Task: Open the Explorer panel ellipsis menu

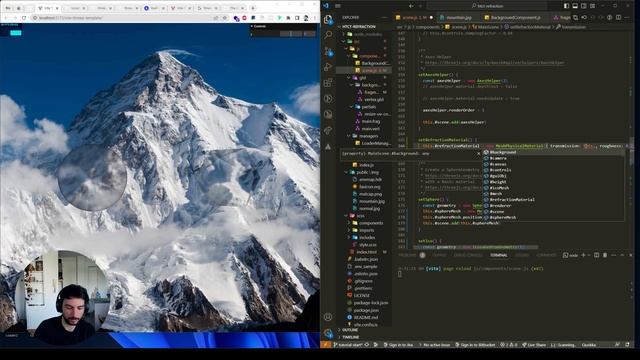Action: click(x=384, y=18)
